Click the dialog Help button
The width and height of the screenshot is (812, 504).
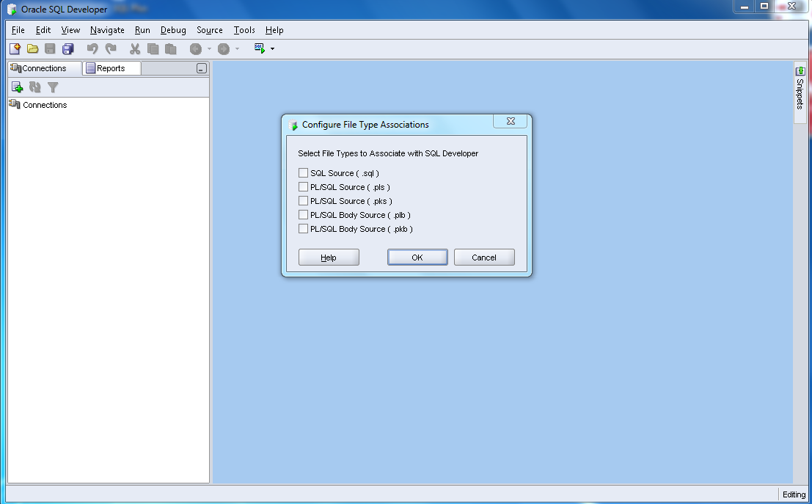(x=329, y=258)
